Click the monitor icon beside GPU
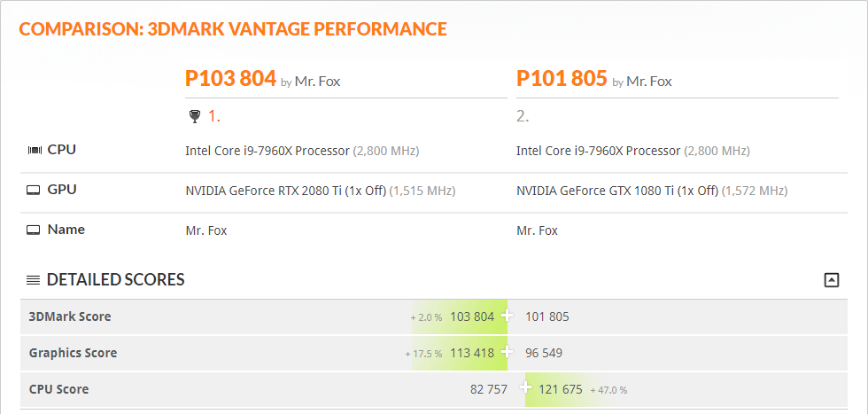The width and height of the screenshot is (868, 414). tap(34, 190)
